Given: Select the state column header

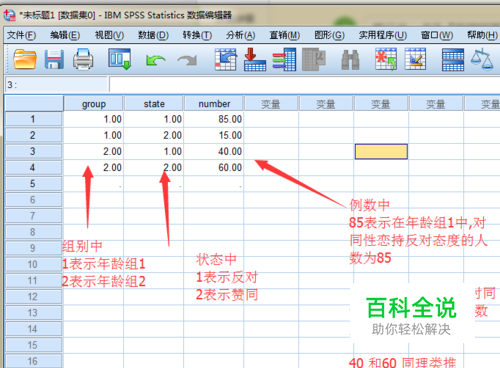Looking at the screenshot, I should 154,104.
